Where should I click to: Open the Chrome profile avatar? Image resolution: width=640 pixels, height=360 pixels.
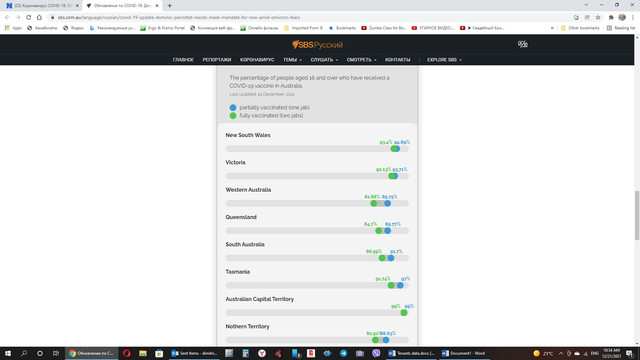coord(622,17)
